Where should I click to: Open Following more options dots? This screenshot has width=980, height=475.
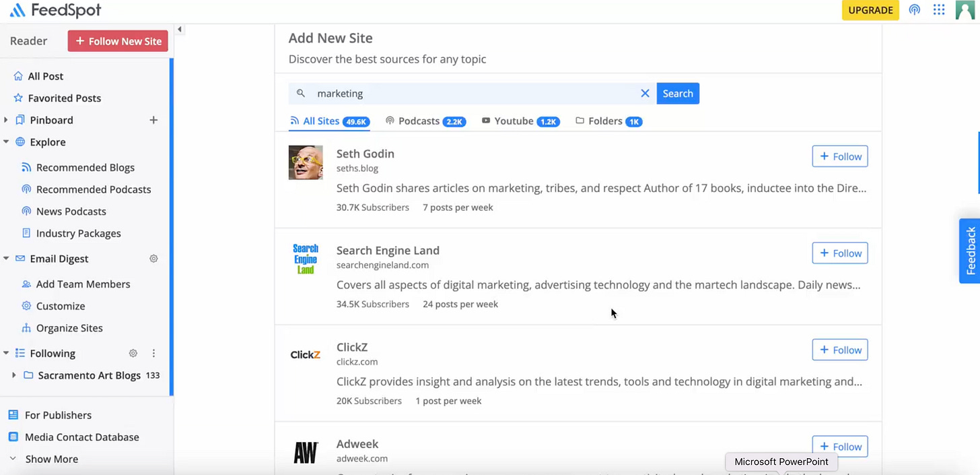153,353
